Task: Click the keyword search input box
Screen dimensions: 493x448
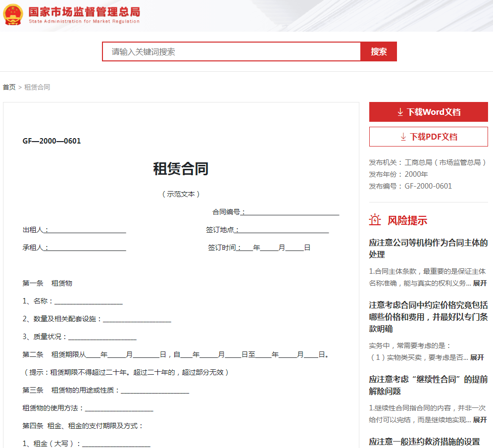Action: 231,51
